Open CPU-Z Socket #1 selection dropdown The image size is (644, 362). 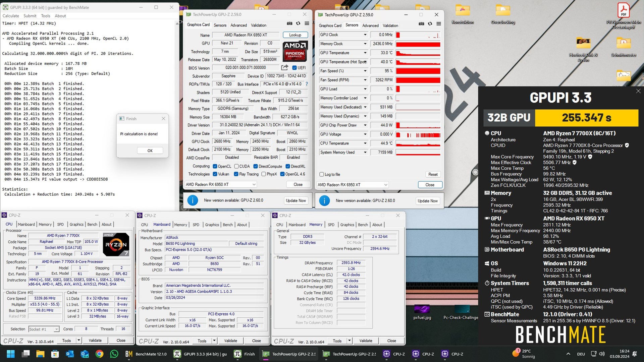[x=44, y=329]
